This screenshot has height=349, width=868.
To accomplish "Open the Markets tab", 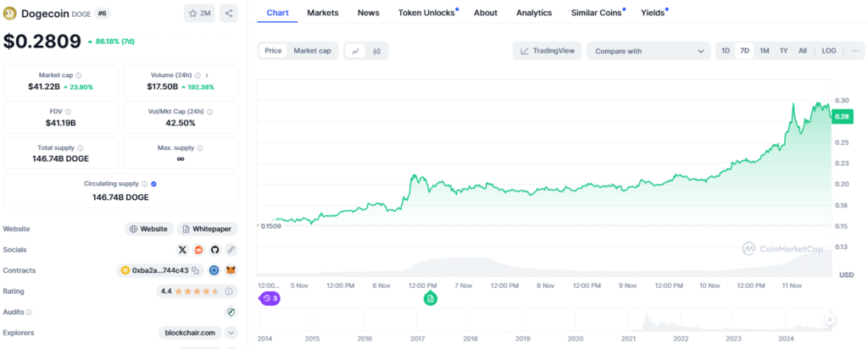I will pos(323,13).
